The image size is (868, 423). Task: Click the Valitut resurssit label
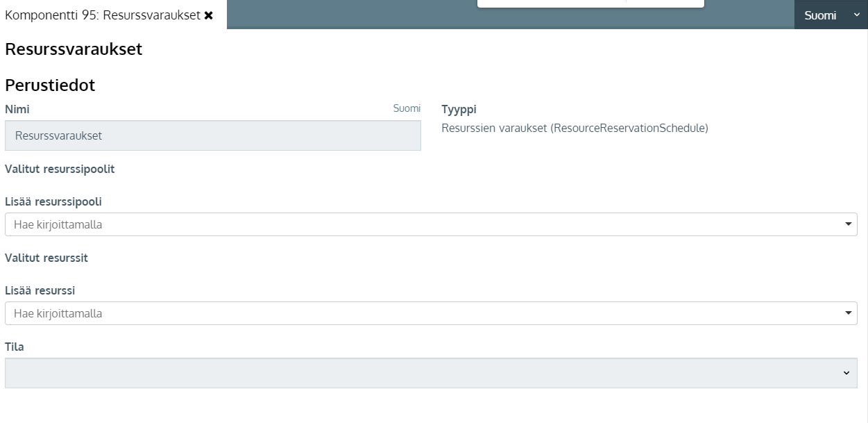[46, 258]
